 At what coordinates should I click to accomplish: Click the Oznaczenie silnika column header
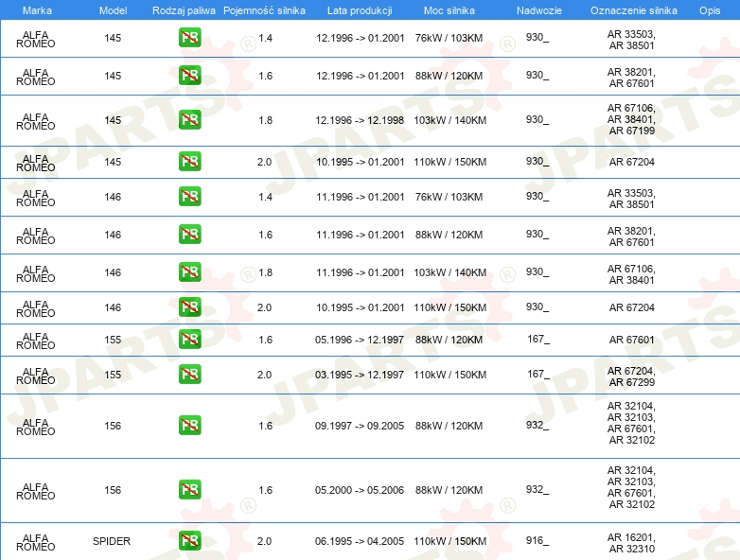(x=633, y=10)
